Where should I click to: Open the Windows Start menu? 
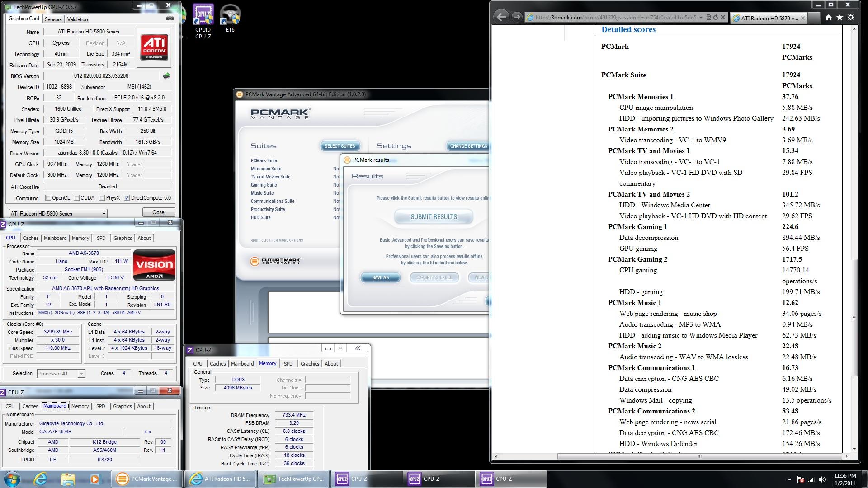(12, 479)
